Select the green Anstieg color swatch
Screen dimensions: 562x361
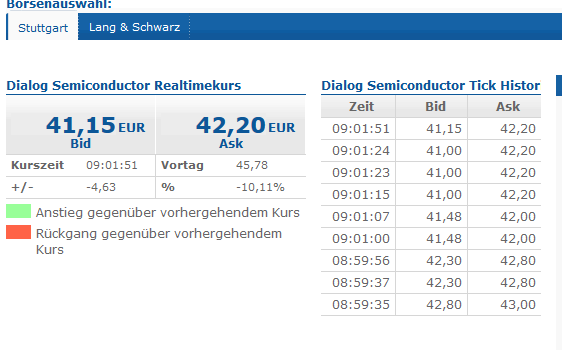[19, 211]
